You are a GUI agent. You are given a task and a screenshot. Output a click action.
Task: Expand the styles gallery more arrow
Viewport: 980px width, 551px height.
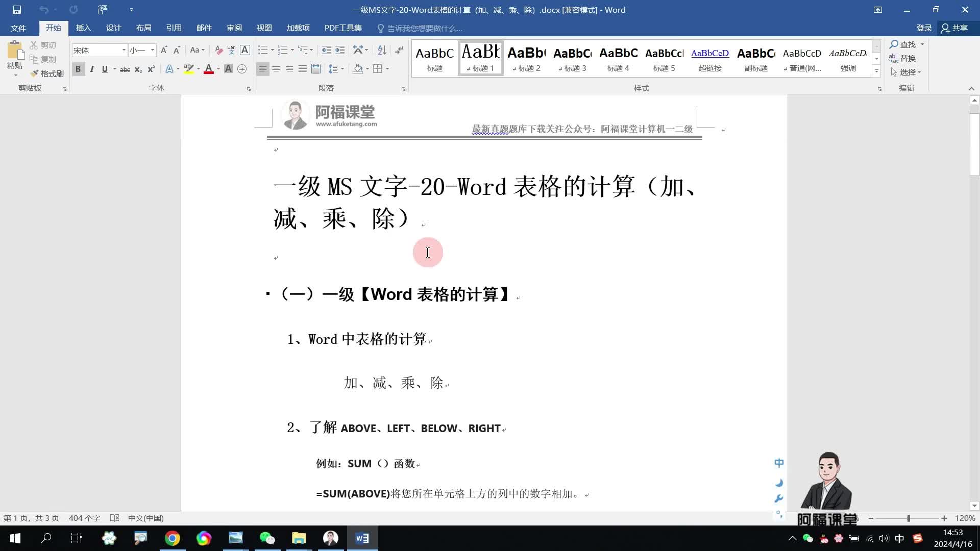[876, 71]
